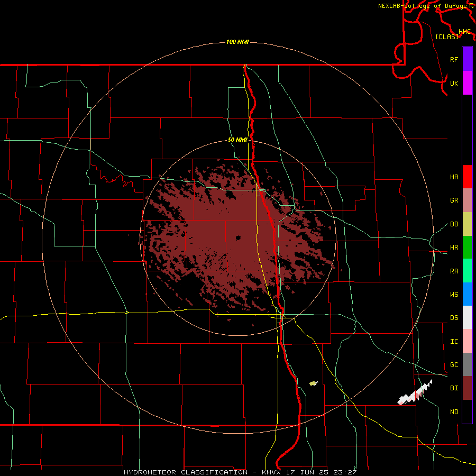Click the GC gray legend swatch
Viewport: 476px width, 476px height.
(x=467, y=364)
